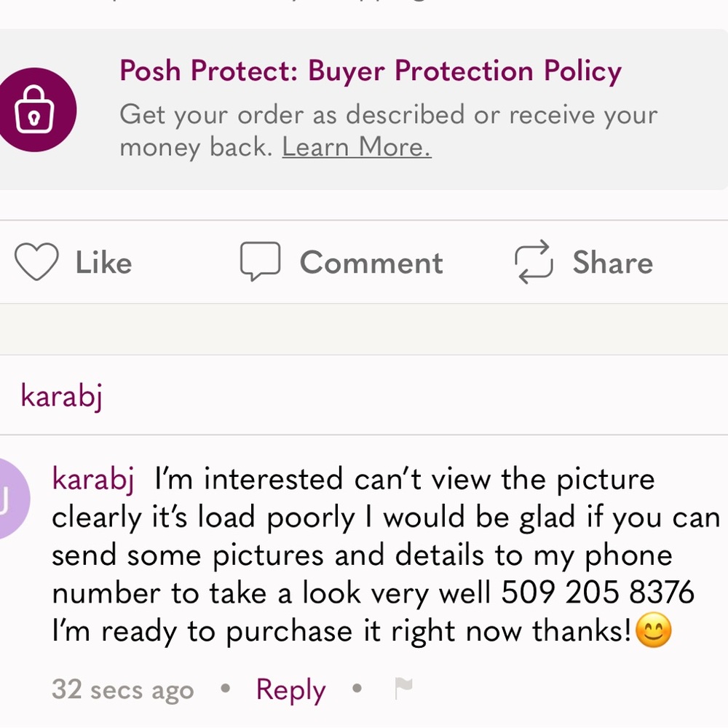This screenshot has height=728, width=728.
Task: Click the dot separator beside Reply
Action: [356, 689]
